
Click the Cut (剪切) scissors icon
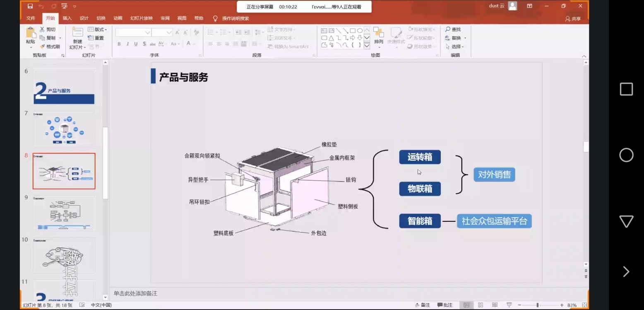click(42, 29)
